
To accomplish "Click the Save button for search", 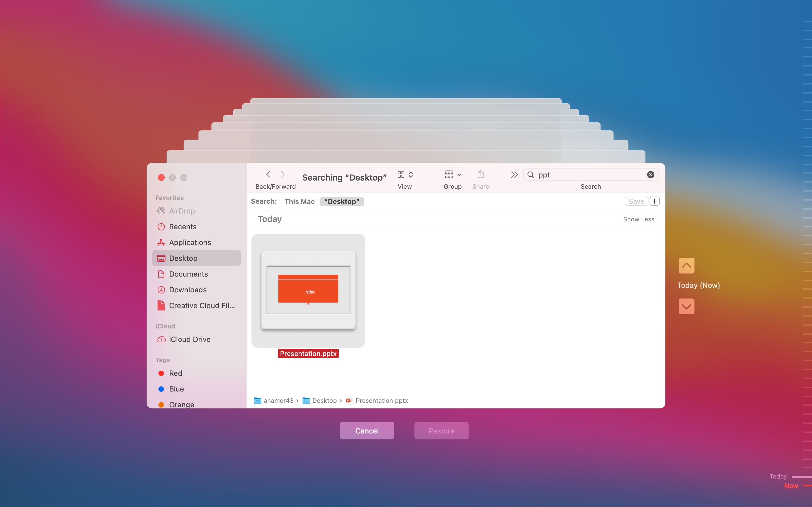I will point(636,201).
